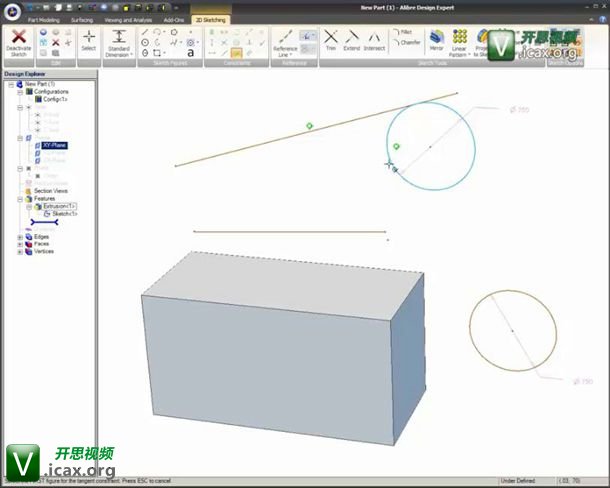Screen dimensions: 610x488
Task: Click the Fillet tool
Action: 402,32
